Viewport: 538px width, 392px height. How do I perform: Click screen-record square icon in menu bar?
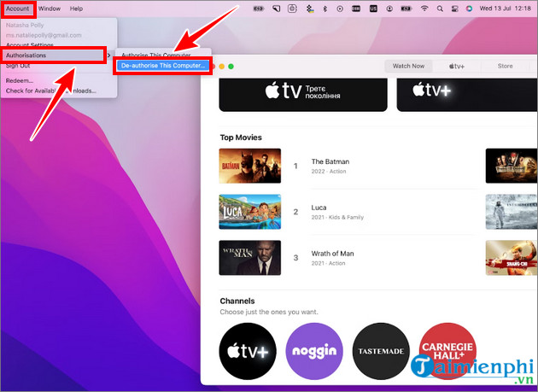292,9
